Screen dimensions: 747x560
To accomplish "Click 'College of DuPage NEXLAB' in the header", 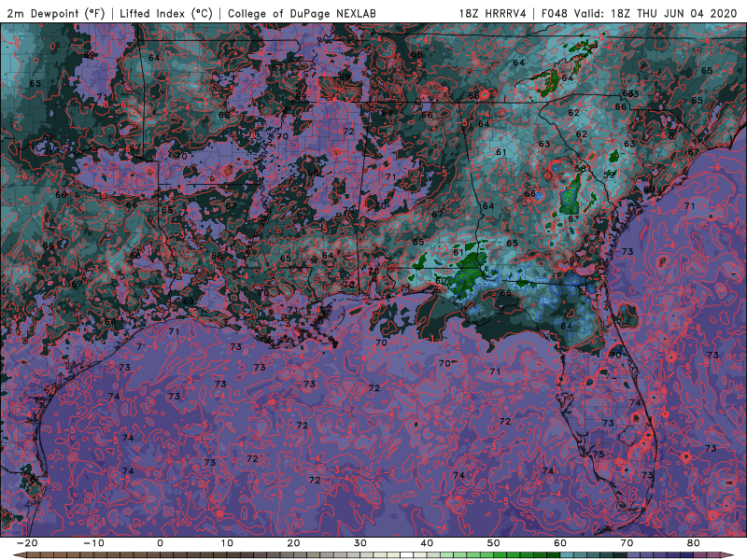I will [x=302, y=13].
